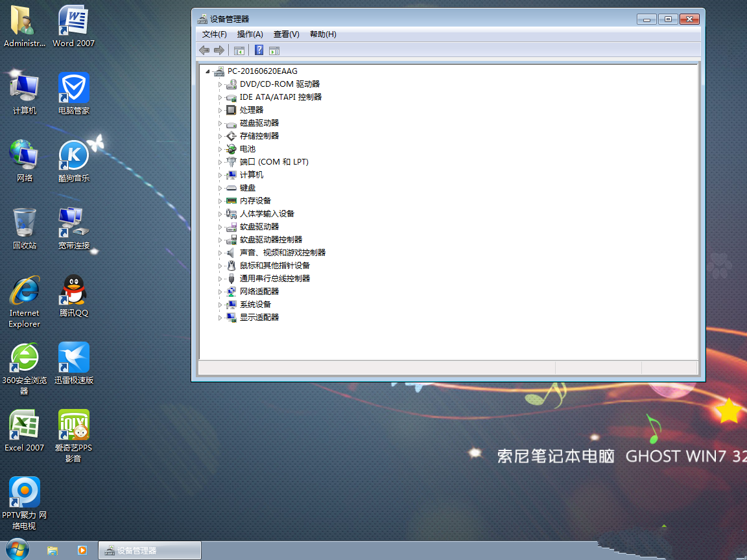
Task: Click the Excel 2007 desktop shortcut
Action: pos(24,431)
